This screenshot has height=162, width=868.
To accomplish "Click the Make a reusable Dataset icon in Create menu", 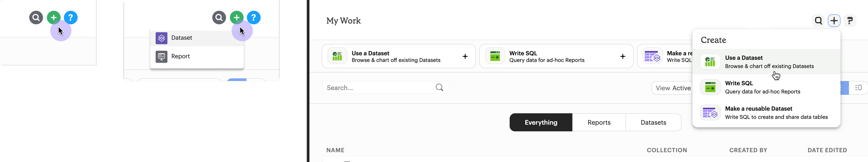I will point(710,113).
